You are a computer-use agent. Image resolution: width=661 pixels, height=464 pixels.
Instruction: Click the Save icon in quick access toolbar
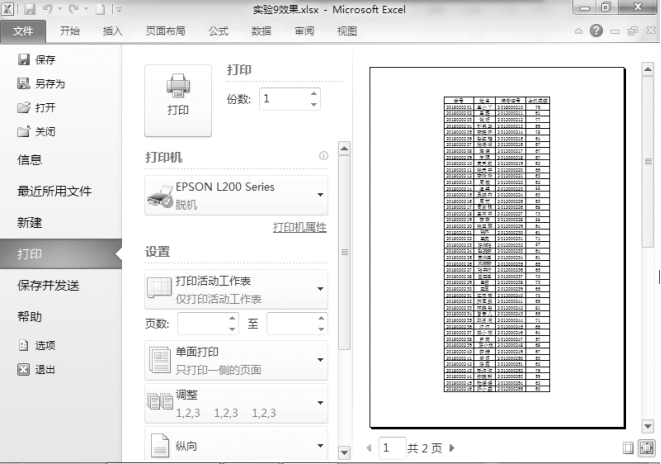pyautogui.click(x=30, y=9)
